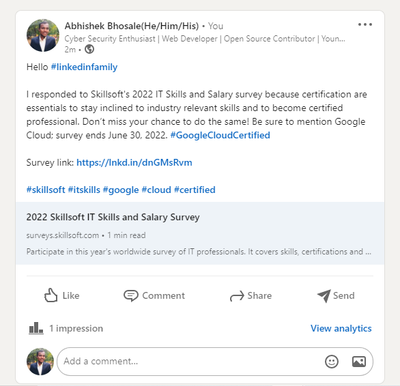Click the #skillsoft hashtag
Screen dimensions: 400x386
click(46, 190)
